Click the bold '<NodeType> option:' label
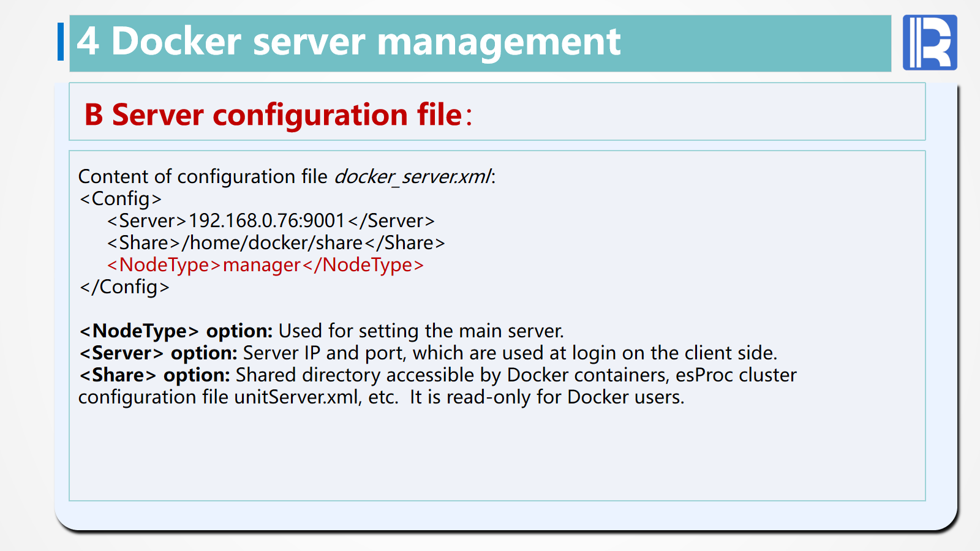Screen dimensions: 980x551 point(176,331)
